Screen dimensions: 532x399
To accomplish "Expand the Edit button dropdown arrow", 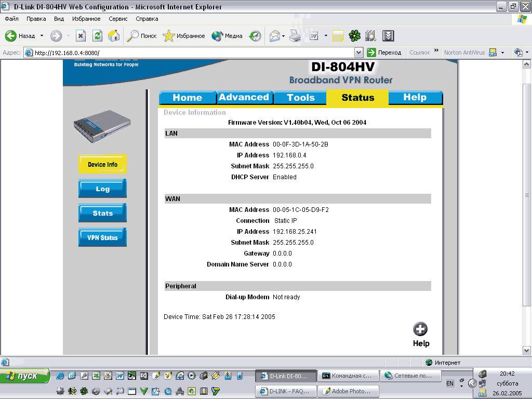I will tap(326, 36).
